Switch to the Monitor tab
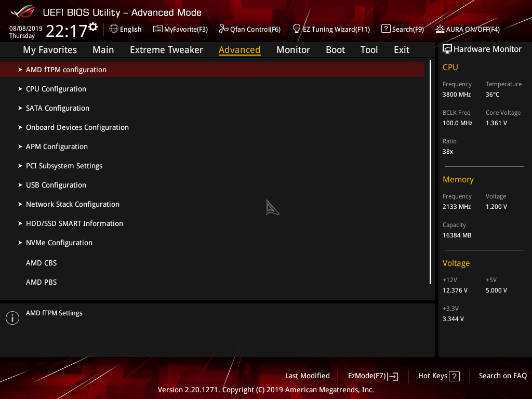 click(x=293, y=49)
